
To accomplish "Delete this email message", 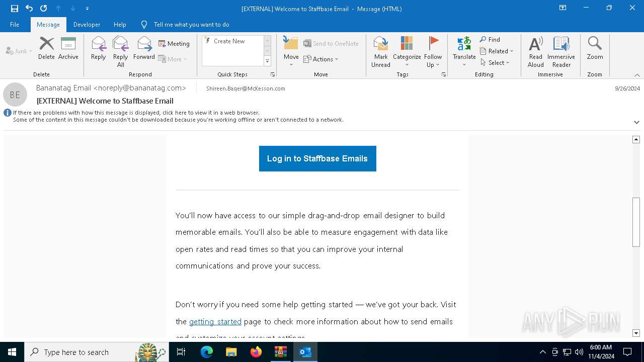I will pyautogui.click(x=46, y=48).
